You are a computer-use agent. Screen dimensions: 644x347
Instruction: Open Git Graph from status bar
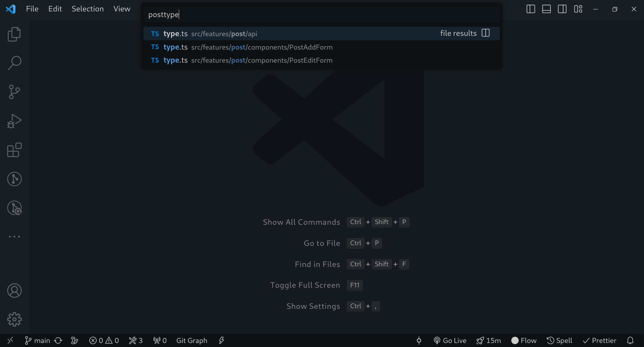pos(192,341)
